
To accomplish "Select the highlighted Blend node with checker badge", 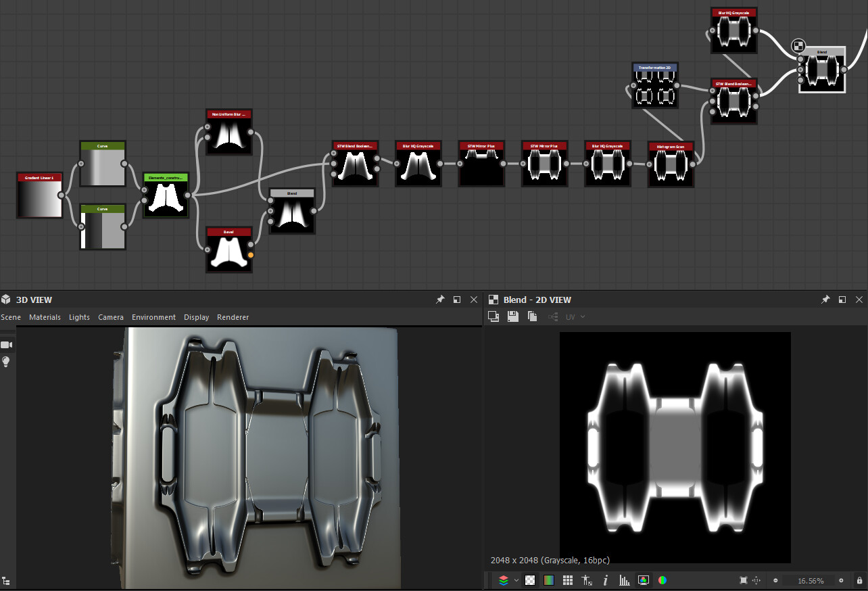I will click(822, 70).
